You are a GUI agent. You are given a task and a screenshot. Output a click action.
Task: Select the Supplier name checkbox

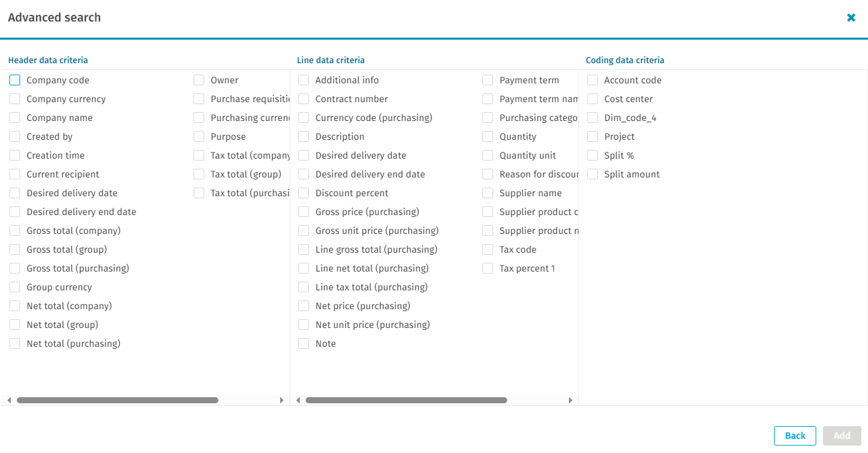coord(488,193)
